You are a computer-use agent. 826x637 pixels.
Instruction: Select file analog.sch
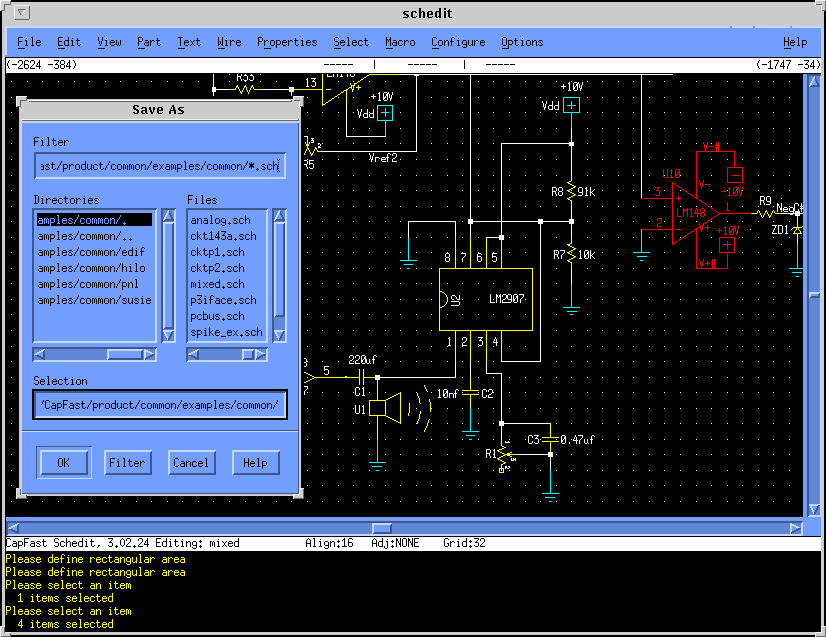[227, 220]
